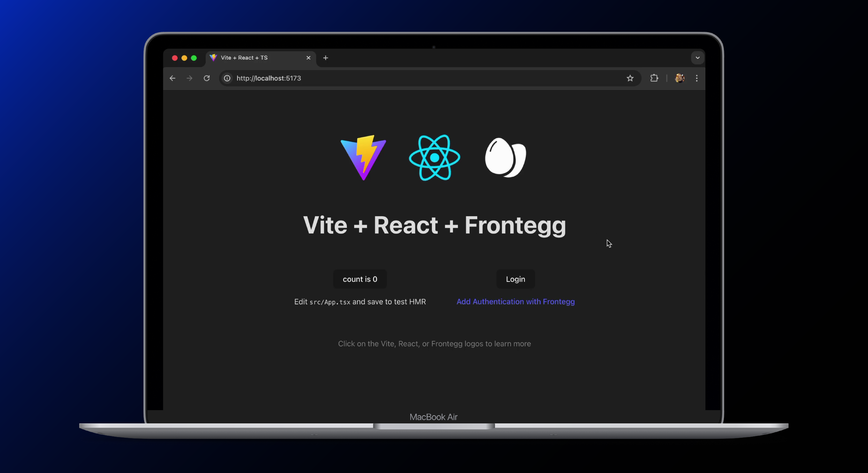The image size is (868, 473).
Task: Click the Vite lightning logo
Action: click(363, 158)
